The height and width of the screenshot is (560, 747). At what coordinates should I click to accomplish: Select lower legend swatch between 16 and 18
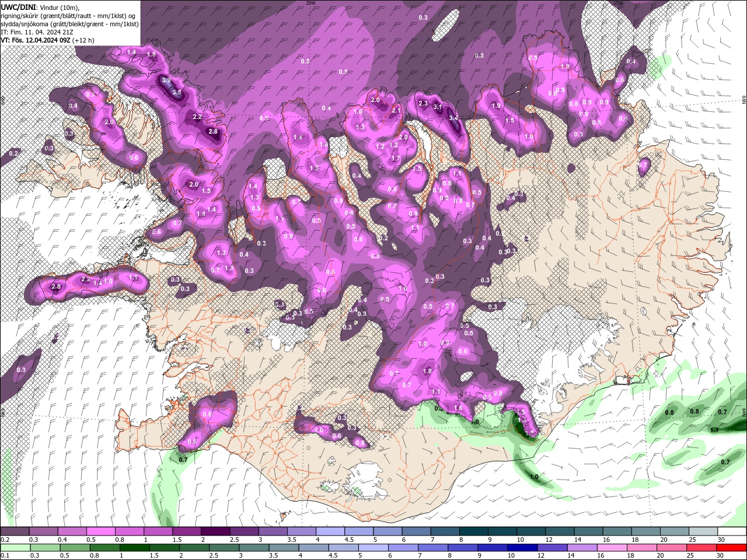point(612,547)
